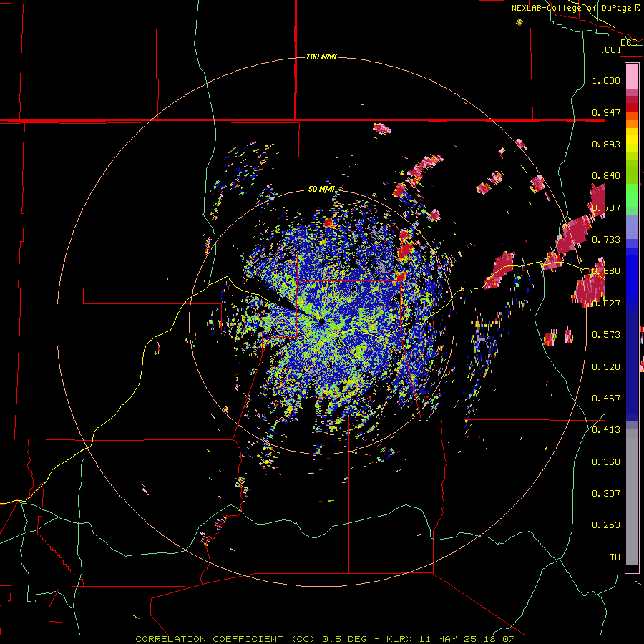The image size is (644, 644).
Task: Select the 0.947 scale label
Action: pos(606,112)
